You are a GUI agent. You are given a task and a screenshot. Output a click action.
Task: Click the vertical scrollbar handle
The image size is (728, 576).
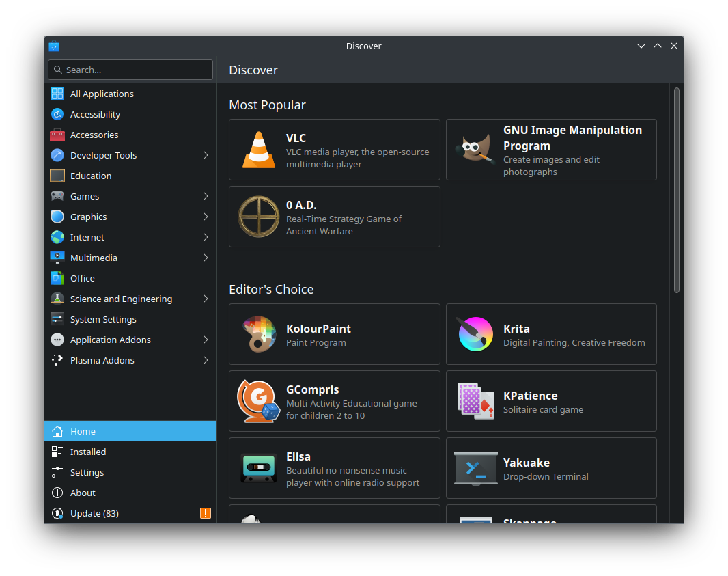pyautogui.click(x=677, y=188)
